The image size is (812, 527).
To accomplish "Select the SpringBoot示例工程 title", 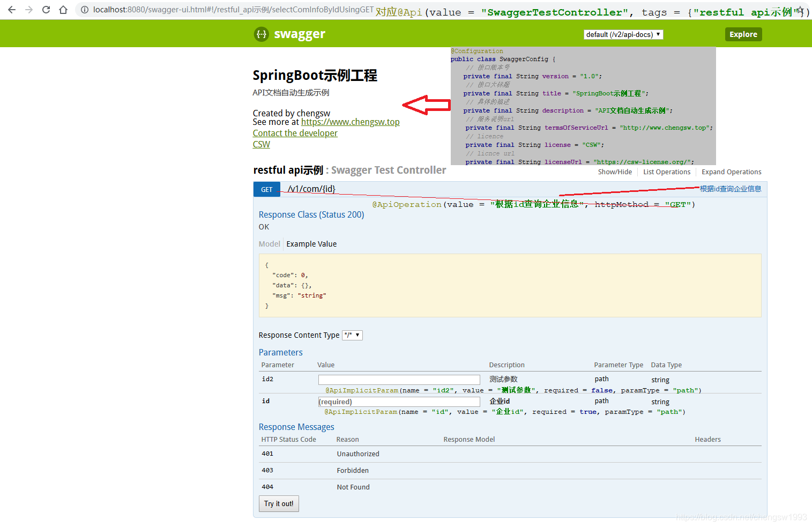I will pos(315,76).
